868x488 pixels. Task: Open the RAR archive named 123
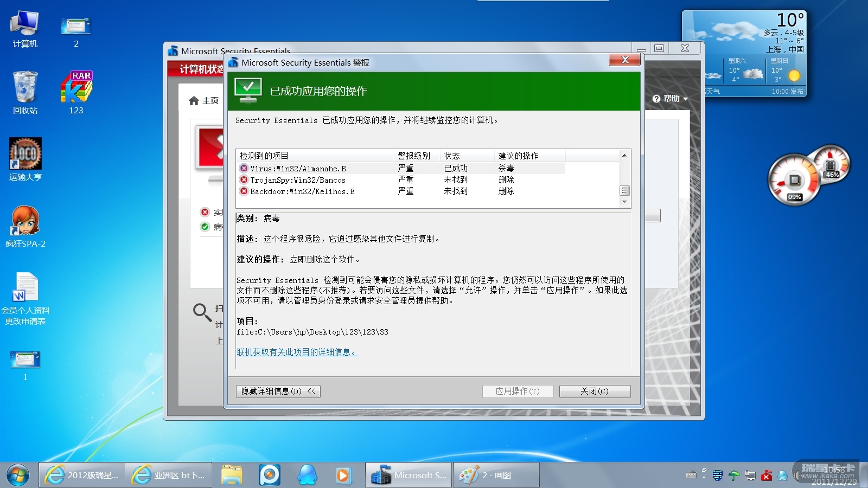tap(76, 93)
